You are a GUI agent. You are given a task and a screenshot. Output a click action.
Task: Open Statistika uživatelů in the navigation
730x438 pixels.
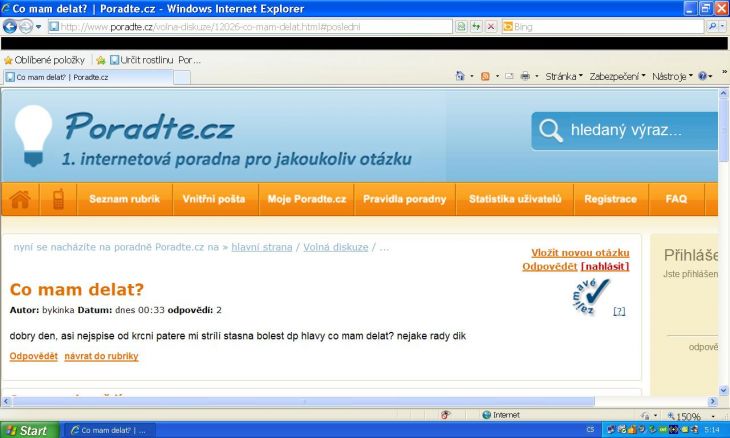(515, 199)
